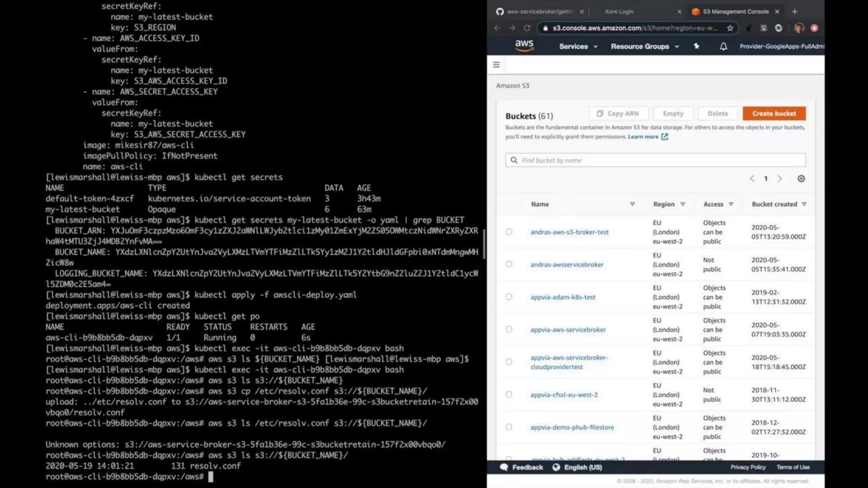The image size is (868, 488).
Task: Sort buckets by Name column arrow
Action: click(632, 204)
